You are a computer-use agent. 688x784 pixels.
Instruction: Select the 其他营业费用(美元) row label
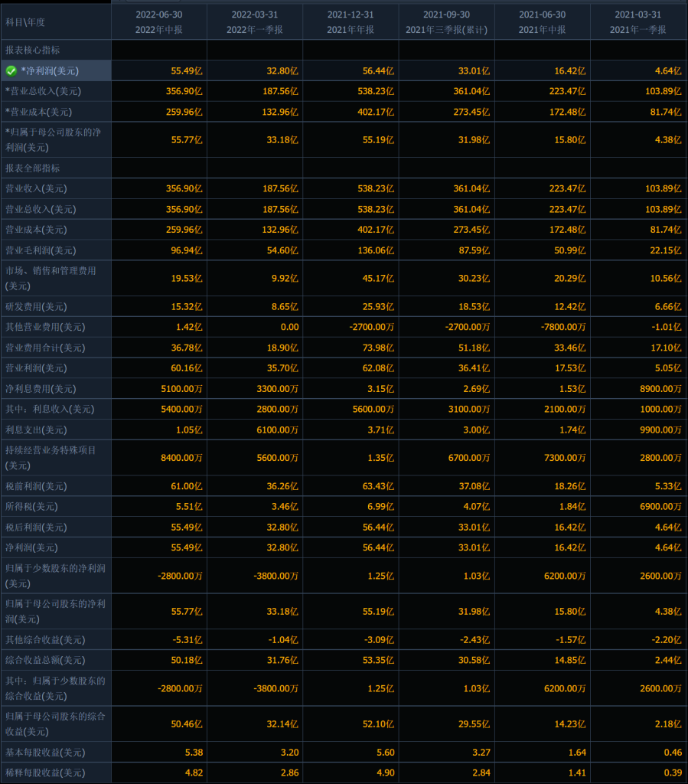[45, 327]
